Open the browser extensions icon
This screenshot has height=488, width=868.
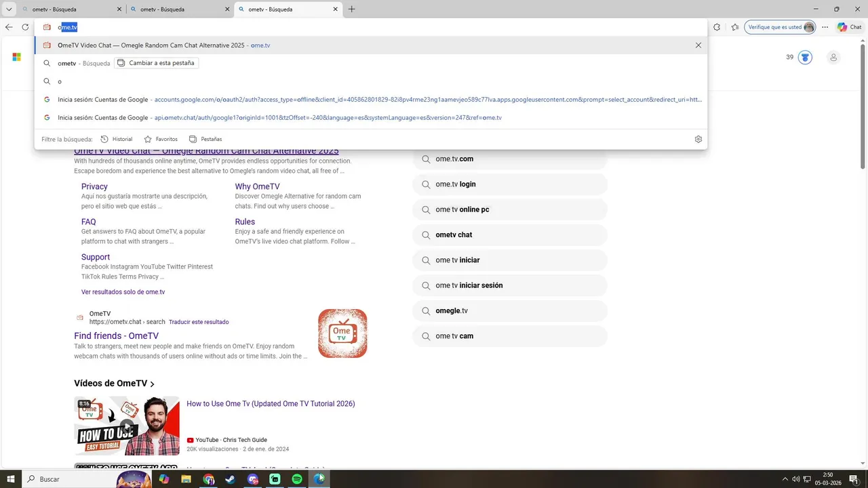click(717, 27)
